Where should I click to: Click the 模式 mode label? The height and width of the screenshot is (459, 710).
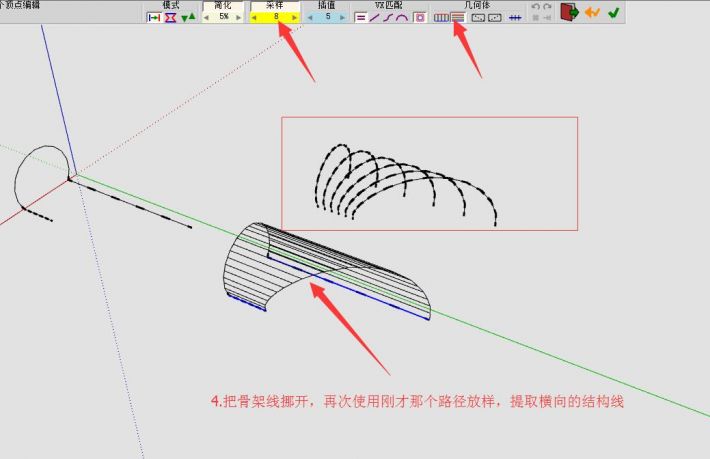click(x=171, y=5)
